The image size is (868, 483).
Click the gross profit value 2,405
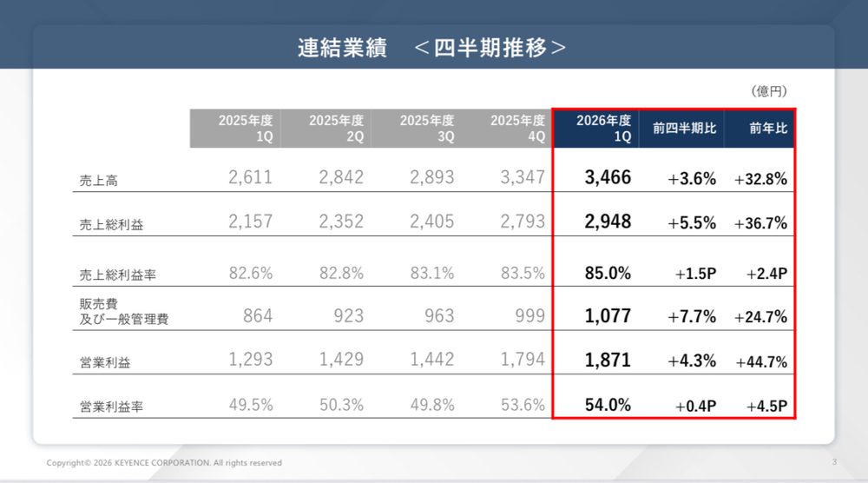tap(431, 222)
